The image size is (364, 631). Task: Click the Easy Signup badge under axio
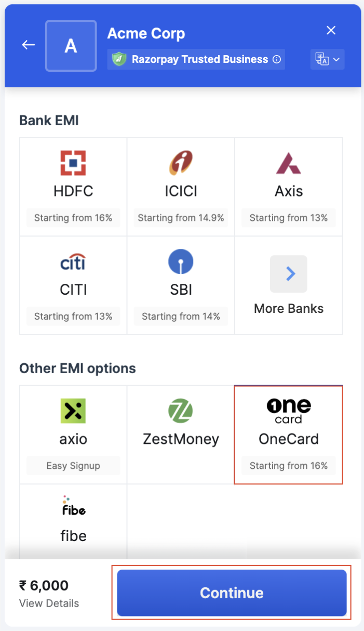coord(73,465)
